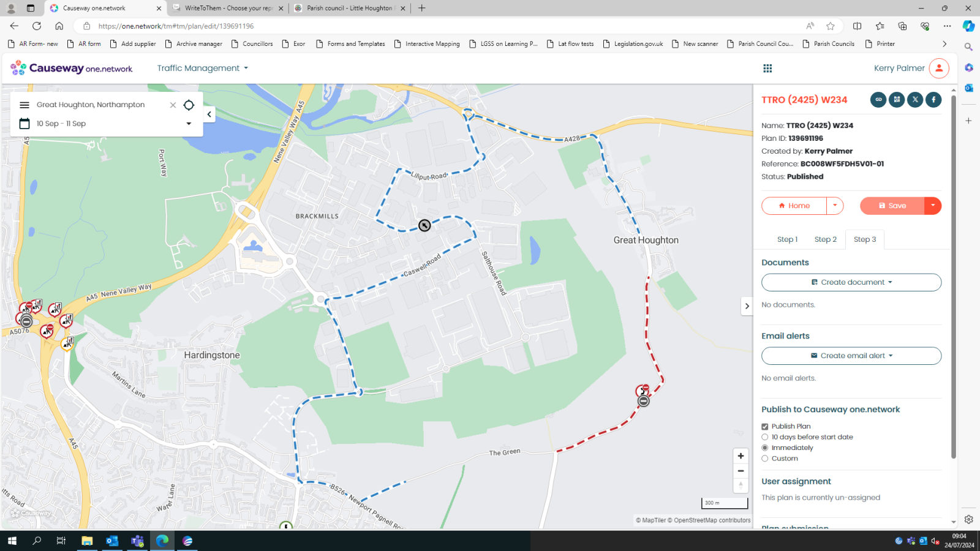Switch to the Step 2 tab
980x551 pixels.
tap(825, 239)
